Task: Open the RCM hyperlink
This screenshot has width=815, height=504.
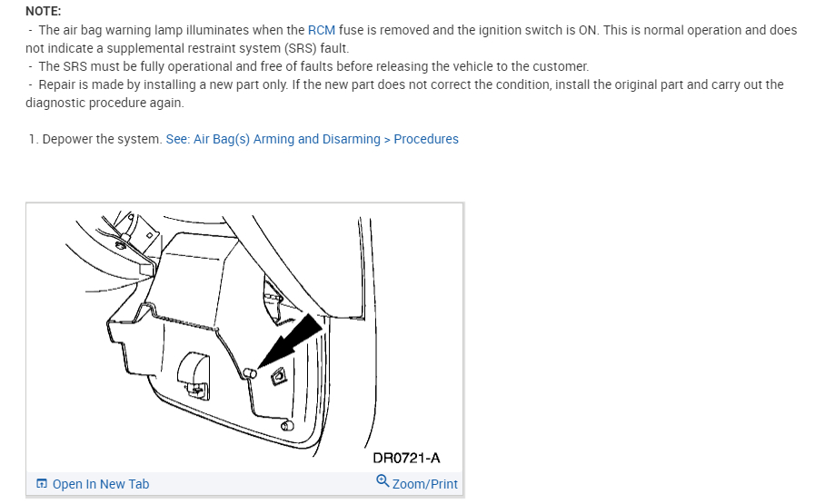Action: click(x=322, y=30)
